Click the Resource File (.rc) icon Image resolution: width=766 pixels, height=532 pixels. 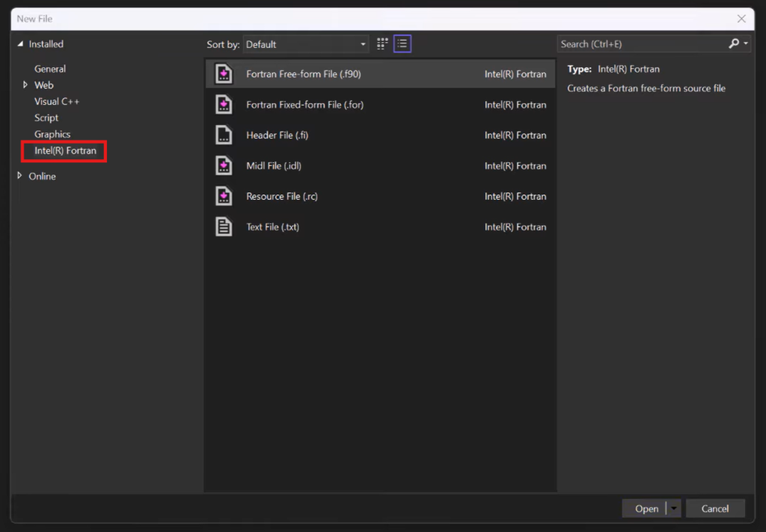pos(224,196)
